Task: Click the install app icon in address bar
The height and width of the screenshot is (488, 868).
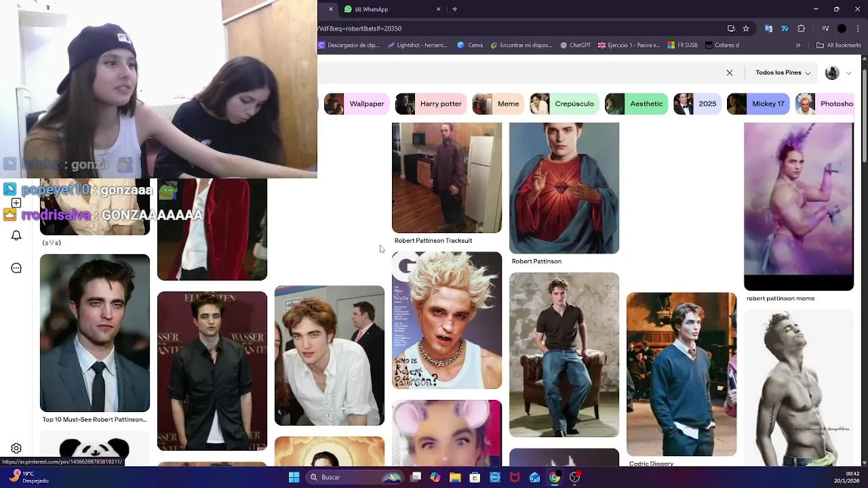Action: pyautogui.click(x=731, y=28)
